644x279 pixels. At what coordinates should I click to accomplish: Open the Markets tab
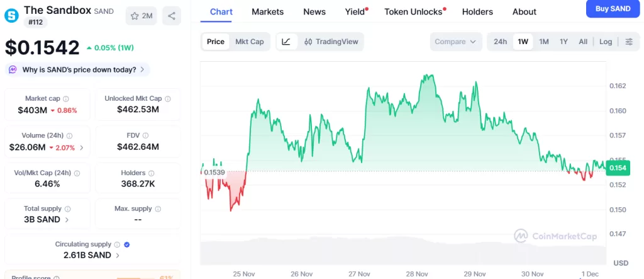(x=267, y=11)
